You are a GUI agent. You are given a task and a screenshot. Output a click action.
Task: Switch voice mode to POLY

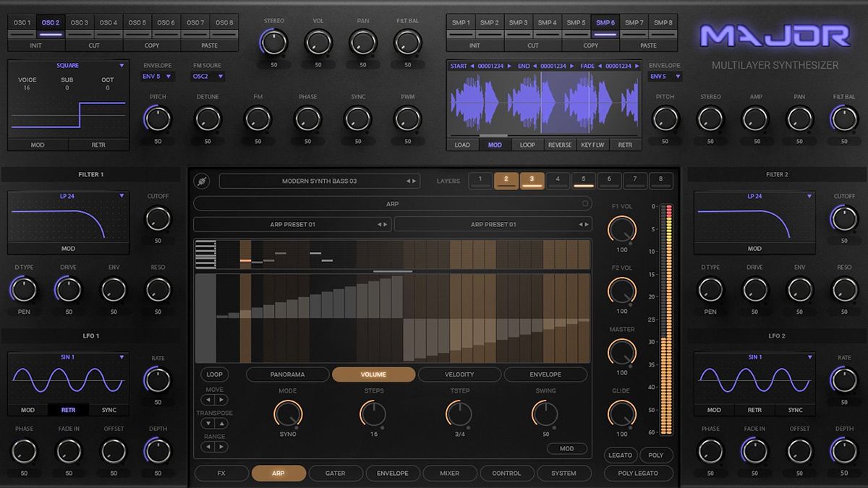tap(656, 455)
